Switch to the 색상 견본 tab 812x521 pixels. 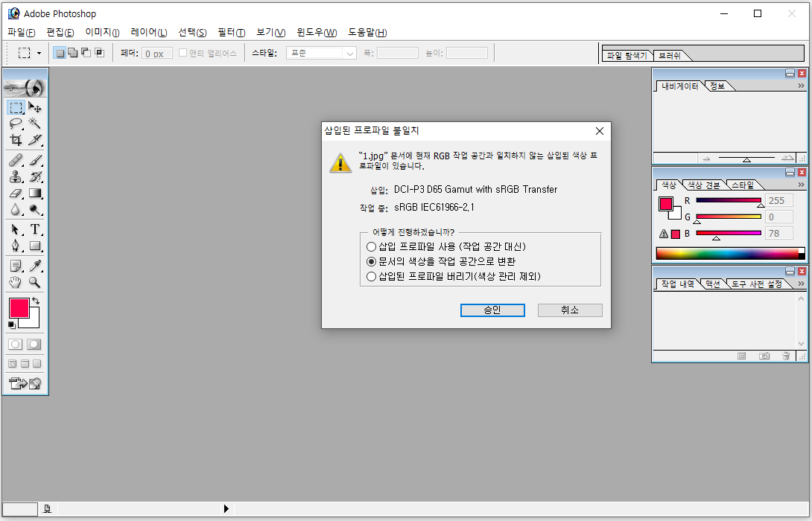pyautogui.click(x=703, y=185)
